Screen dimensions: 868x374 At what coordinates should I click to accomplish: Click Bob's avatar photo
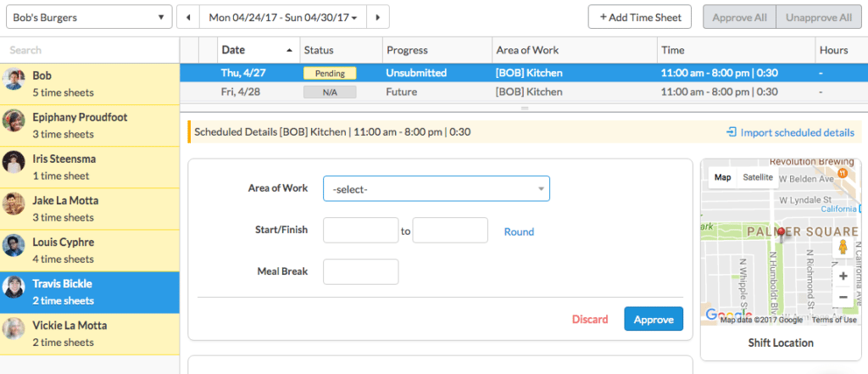(x=14, y=79)
